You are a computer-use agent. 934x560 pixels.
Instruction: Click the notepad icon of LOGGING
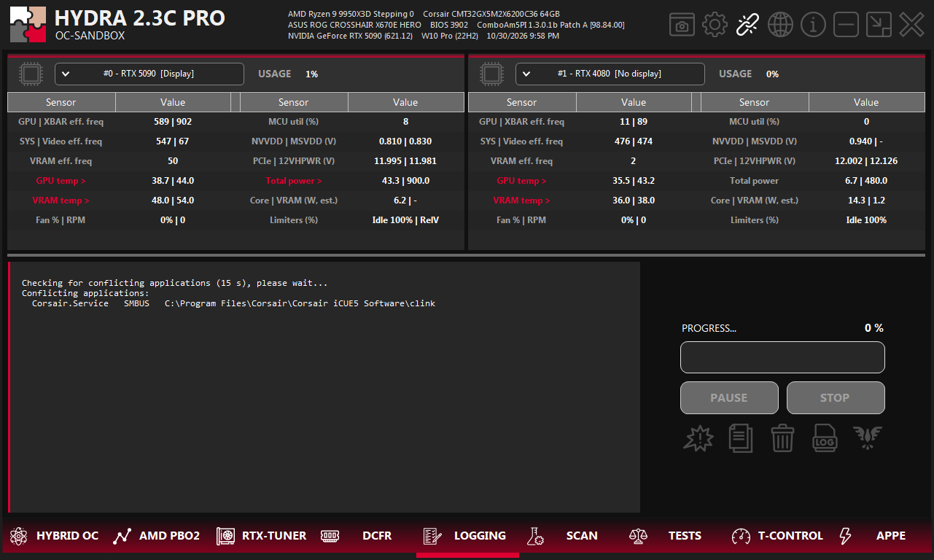432,536
